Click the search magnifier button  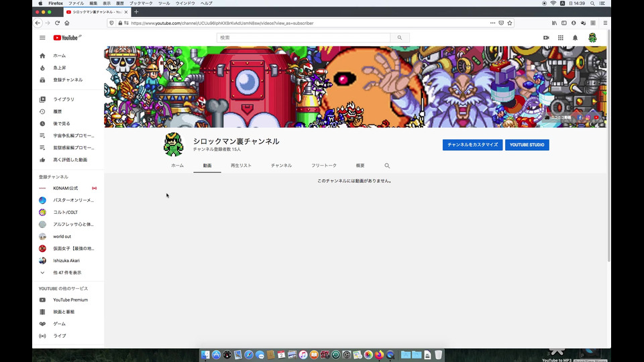400,38
